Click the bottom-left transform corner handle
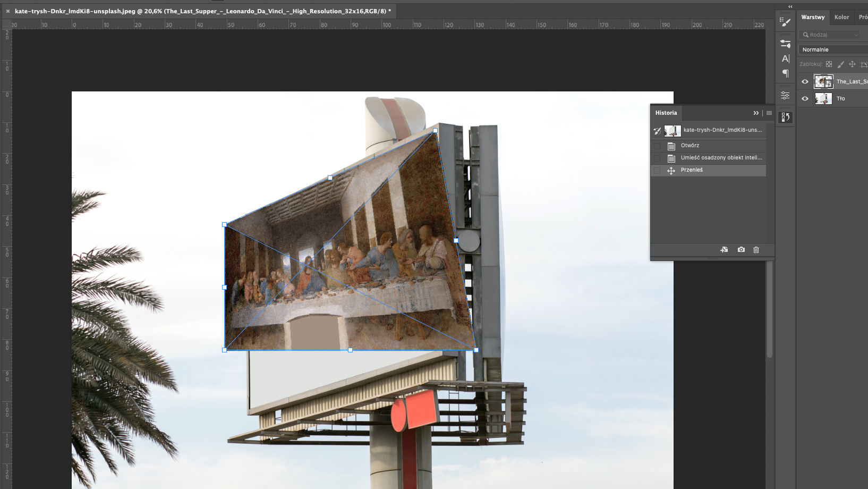Image resolution: width=868 pixels, height=489 pixels. pos(224,350)
